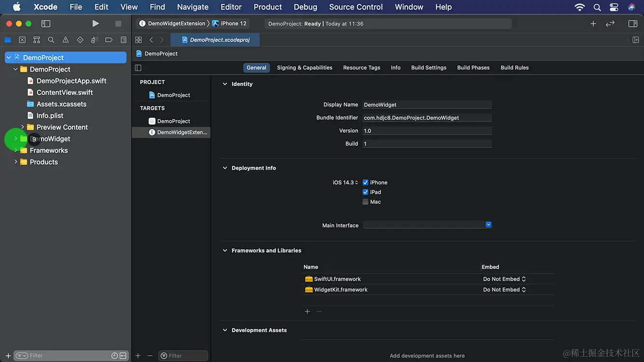Viewport: 644px width, 362px height.
Task: Open the related items grid menu
Action: point(139,40)
